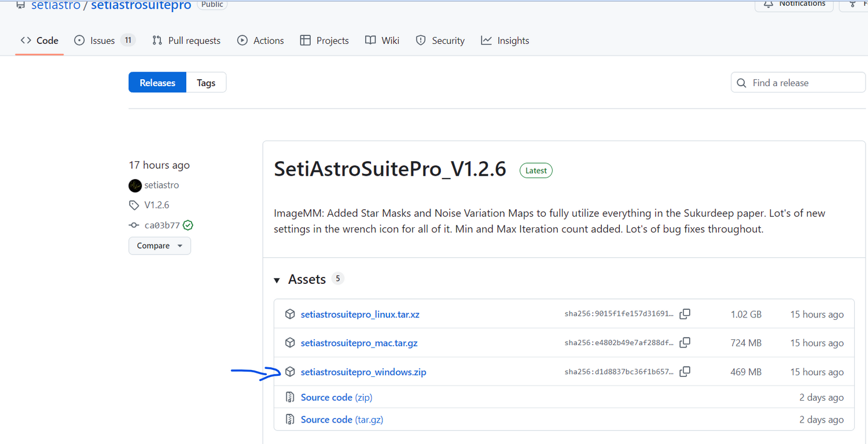This screenshot has height=444, width=868.
Task: Click the verified commit check badge
Action: [x=187, y=225]
